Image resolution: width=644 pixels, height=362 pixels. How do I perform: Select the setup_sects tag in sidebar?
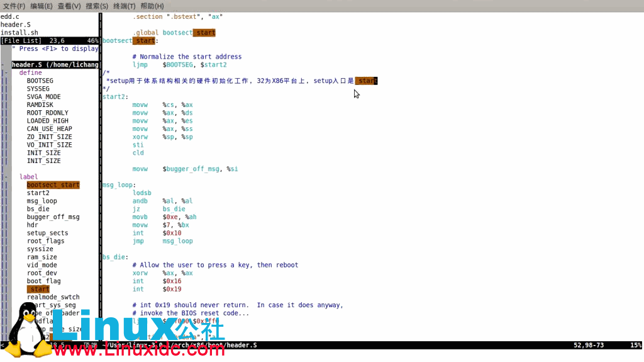(47, 233)
